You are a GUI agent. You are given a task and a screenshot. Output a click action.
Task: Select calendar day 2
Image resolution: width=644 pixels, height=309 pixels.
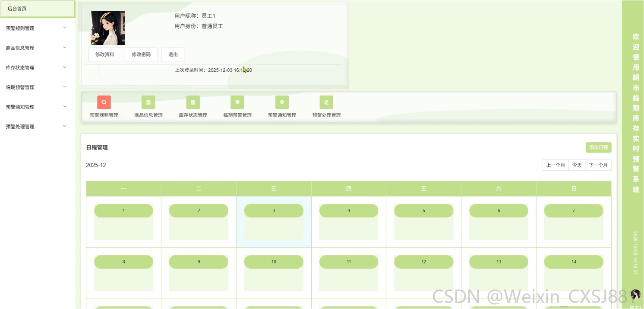(x=199, y=211)
